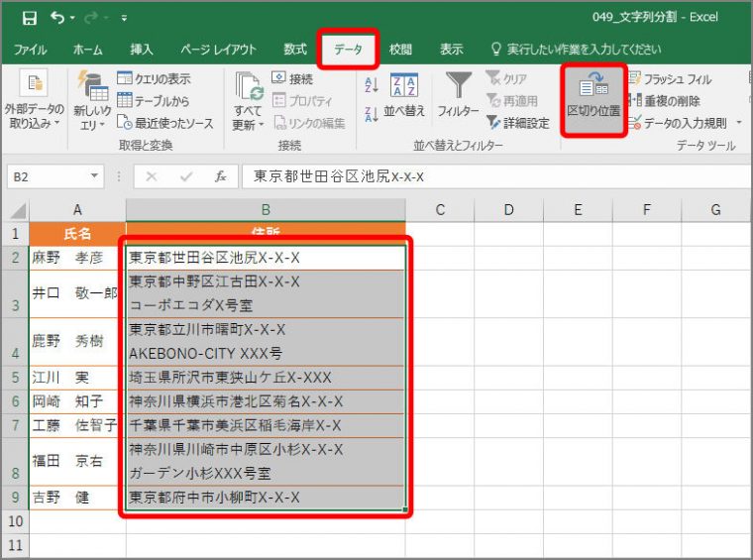Click 再適用 filter button
This screenshot has height=560, width=753.
tap(512, 101)
